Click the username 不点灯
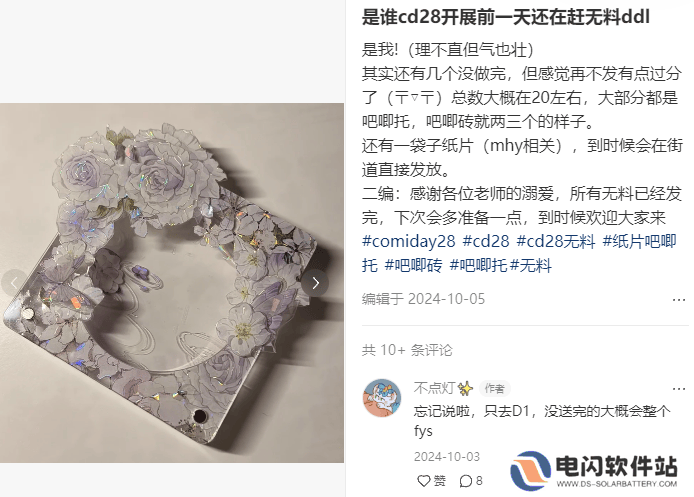This screenshot has width=694, height=497. [x=434, y=388]
